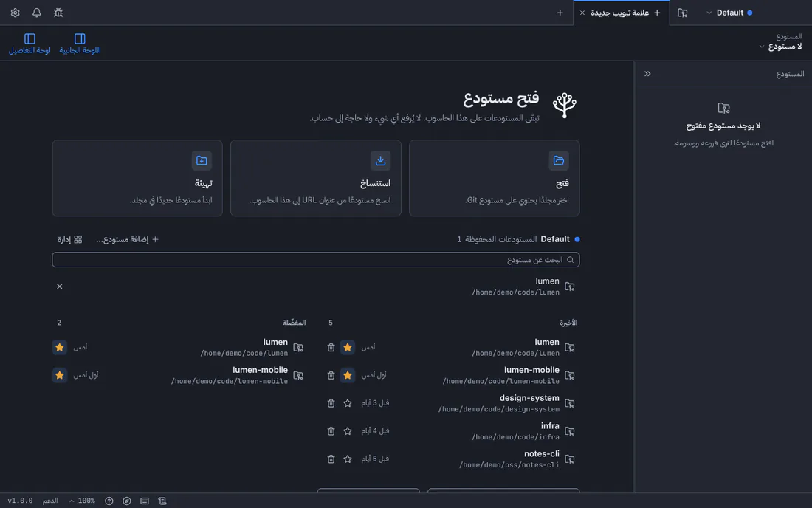Image resolution: width=812 pixels, height=508 pixels.
Task: Close the علامة تبويب جديدة tab
Action: pos(582,13)
